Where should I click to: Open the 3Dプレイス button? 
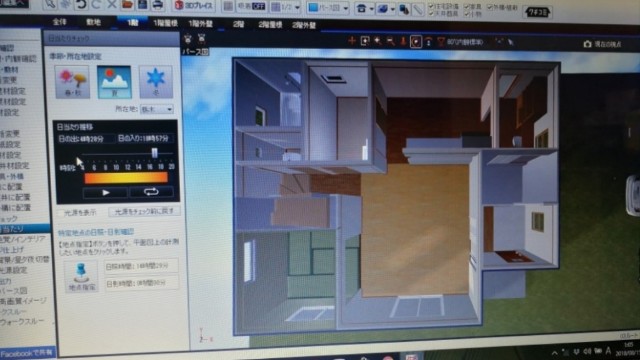coord(194,6)
